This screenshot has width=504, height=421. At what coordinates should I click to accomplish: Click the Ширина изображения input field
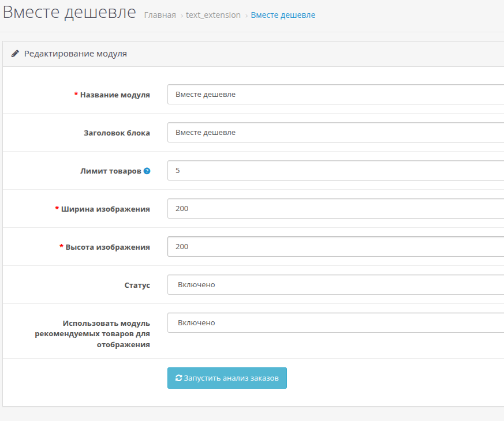pyautogui.click(x=335, y=209)
